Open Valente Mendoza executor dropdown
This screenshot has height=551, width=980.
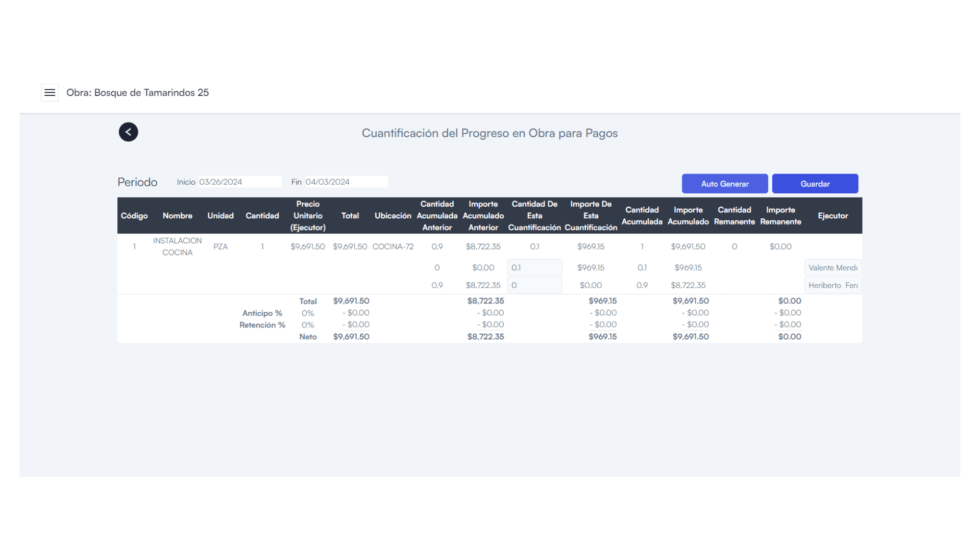coord(832,267)
